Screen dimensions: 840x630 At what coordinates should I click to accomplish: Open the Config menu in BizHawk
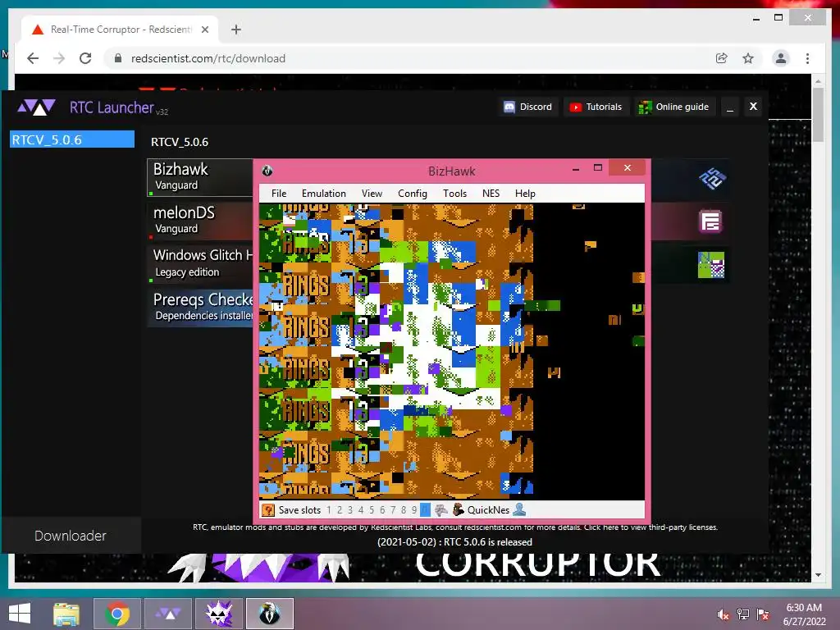click(413, 194)
